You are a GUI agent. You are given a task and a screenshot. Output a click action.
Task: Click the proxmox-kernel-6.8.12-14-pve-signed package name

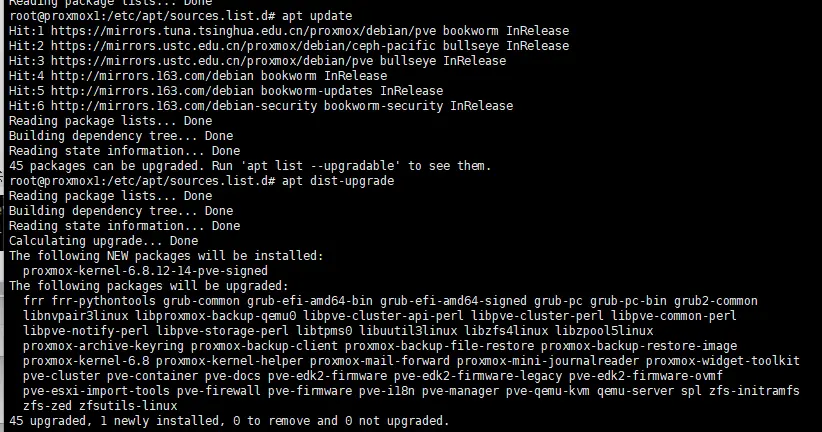(145, 271)
